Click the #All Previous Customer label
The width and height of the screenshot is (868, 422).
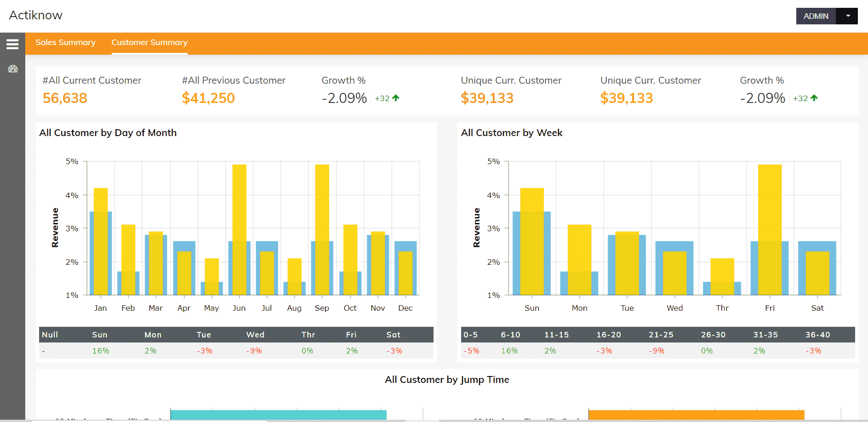click(x=234, y=80)
